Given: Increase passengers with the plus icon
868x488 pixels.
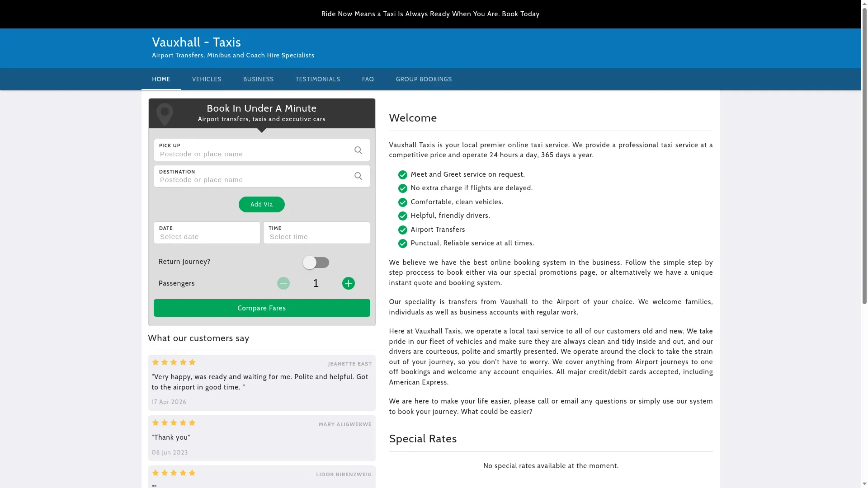Looking at the screenshot, I should click(348, 283).
